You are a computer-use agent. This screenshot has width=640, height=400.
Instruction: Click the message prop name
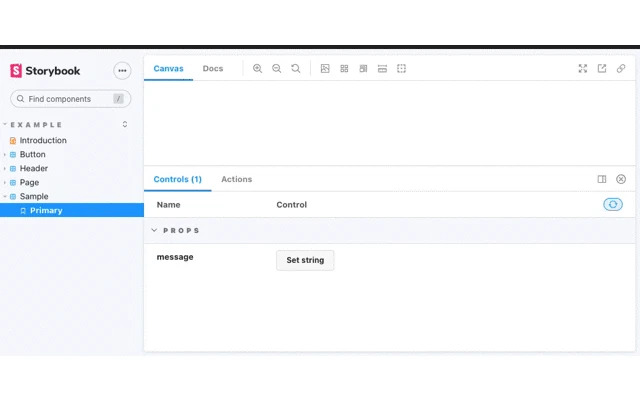tap(175, 257)
